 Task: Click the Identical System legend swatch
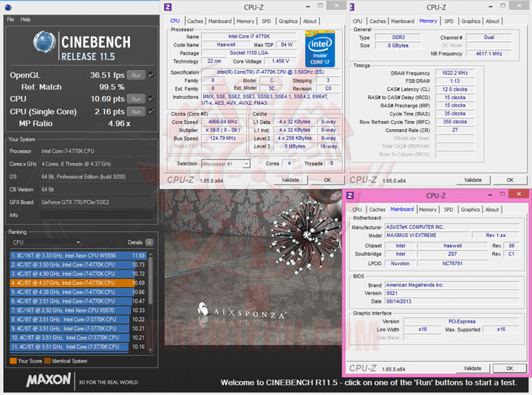pos(47,361)
